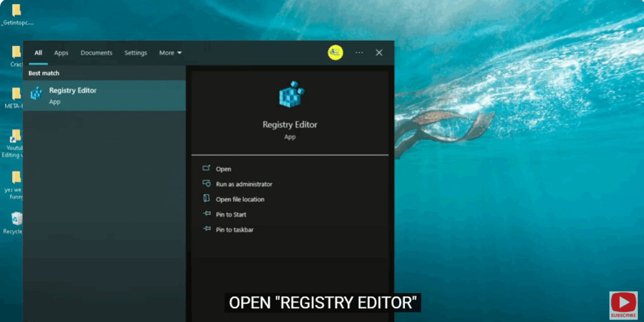Click the pin icon beside Pin to taskbar
644x322 pixels.
(206, 229)
